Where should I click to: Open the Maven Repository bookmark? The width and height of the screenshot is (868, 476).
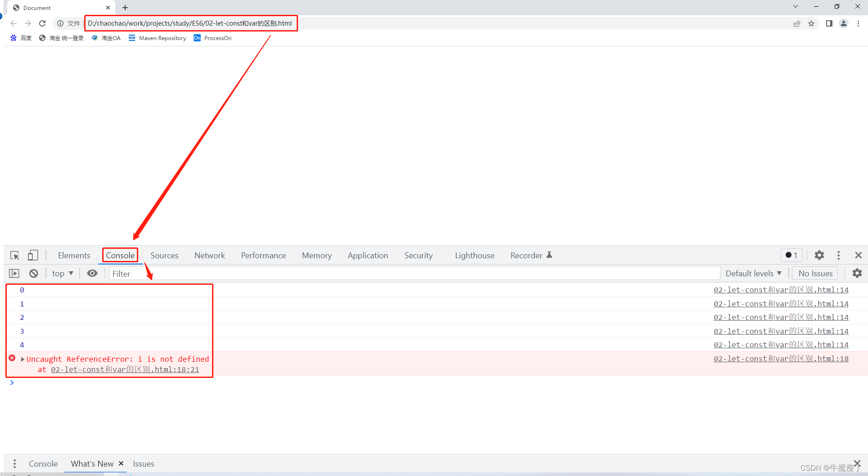(157, 38)
